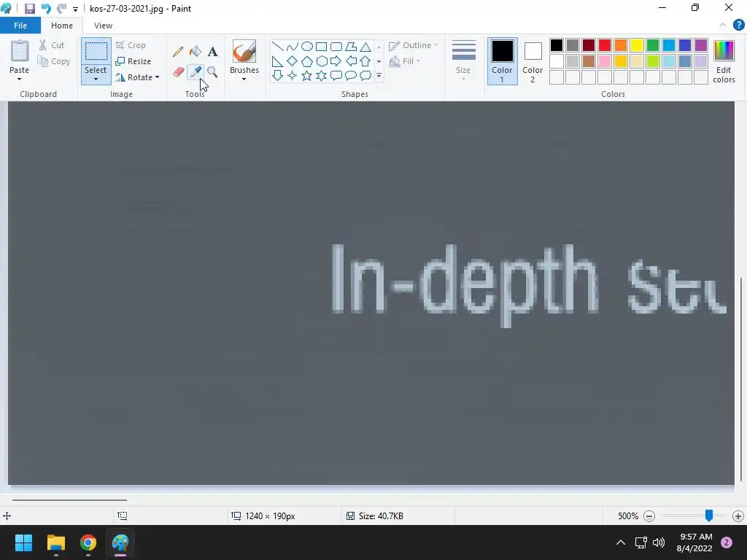Choose the Diamond shape

coord(292,61)
